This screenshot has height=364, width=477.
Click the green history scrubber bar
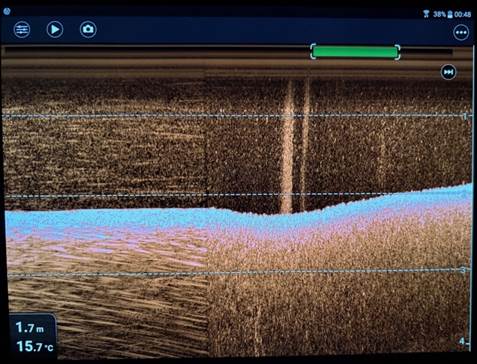pos(355,52)
